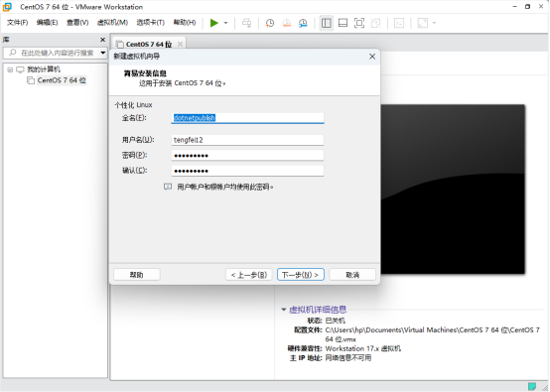Viewport: 550px width, 392px height.
Task: Click the revert to snapshot icon
Action: (x=287, y=23)
